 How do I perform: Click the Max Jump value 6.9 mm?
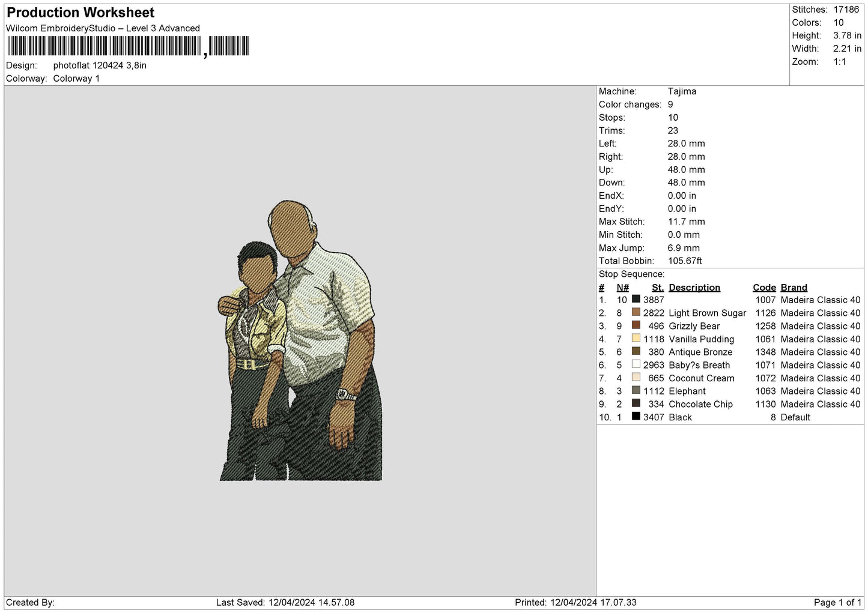684,248
